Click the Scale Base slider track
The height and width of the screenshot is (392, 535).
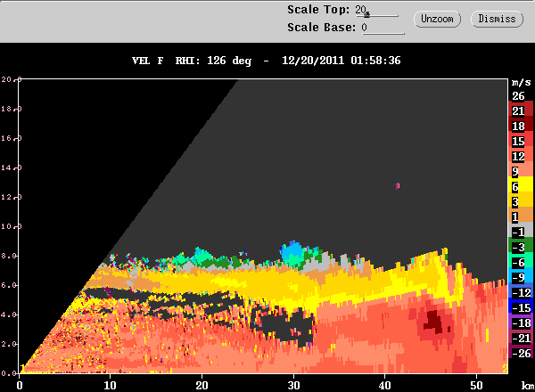[x=383, y=33]
